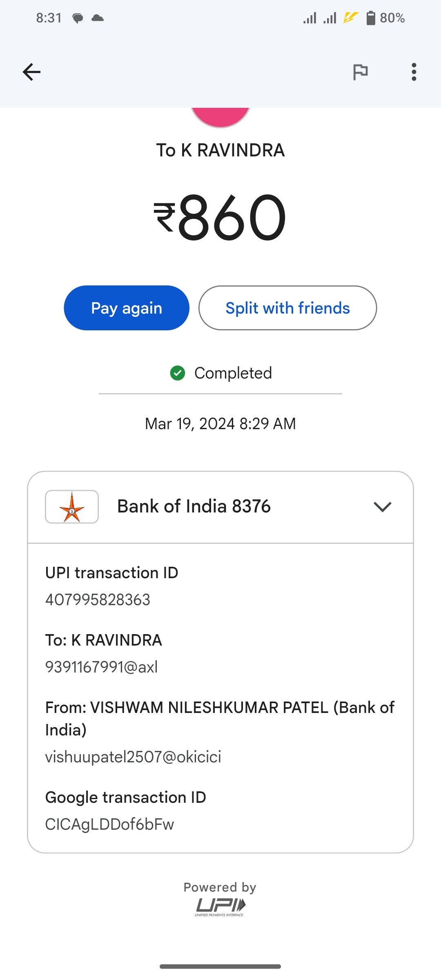Image resolution: width=441 pixels, height=980 pixels.
Task: Tap the battery status icon
Action: (371, 18)
